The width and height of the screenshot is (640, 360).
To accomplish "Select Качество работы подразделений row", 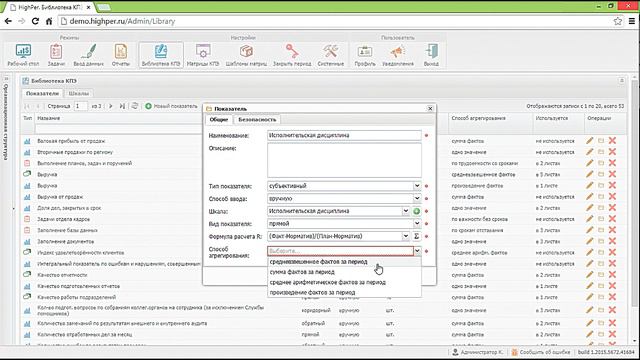I will point(76,297).
